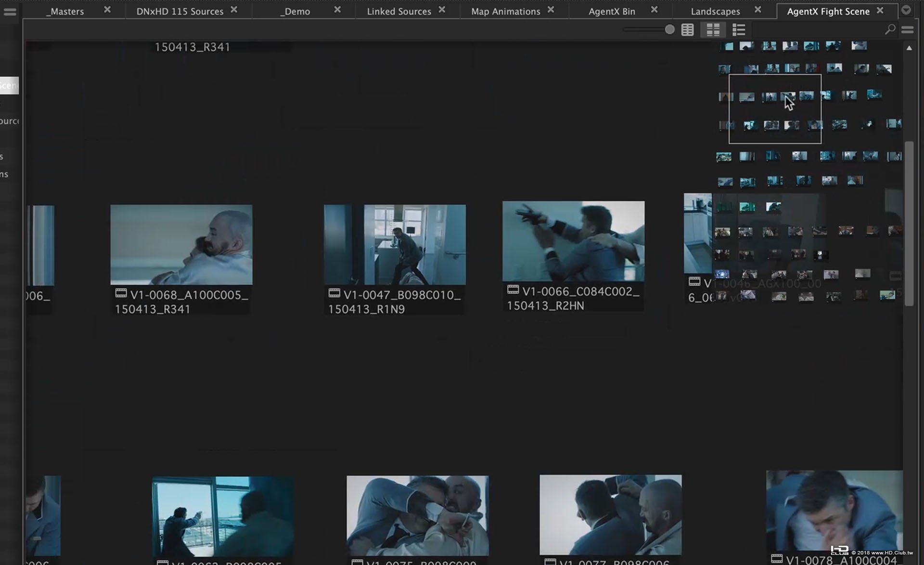Switch bin to script view
This screenshot has height=565, width=924.
739,30
